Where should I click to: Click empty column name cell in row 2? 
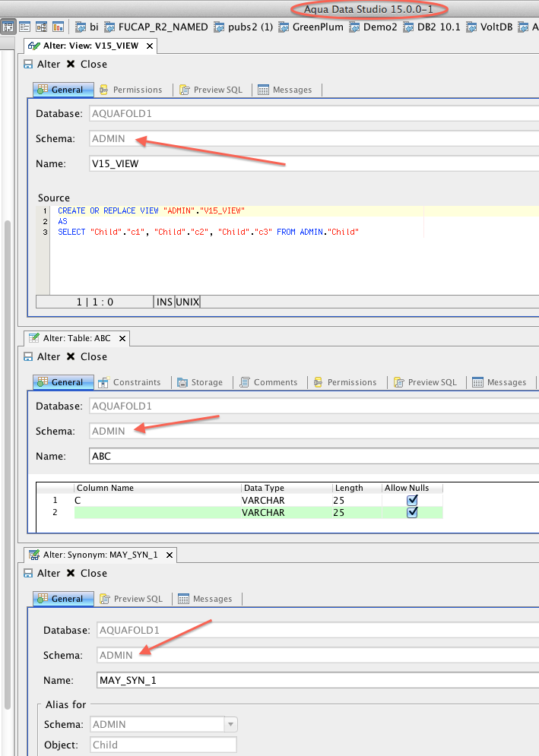coord(157,513)
